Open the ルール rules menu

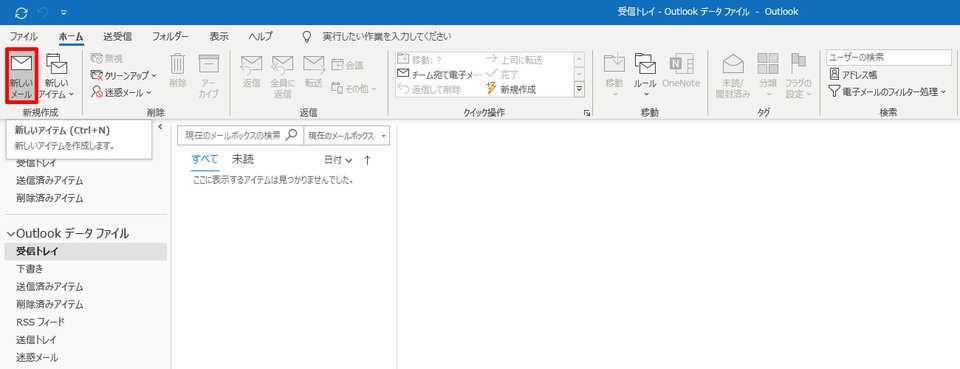tap(645, 76)
